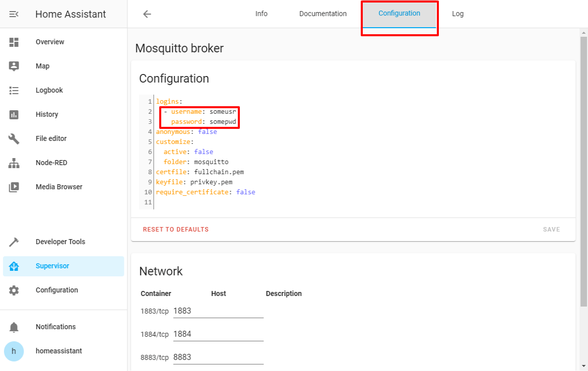The width and height of the screenshot is (588, 371).
Task: Open the Documentation tab
Action: [x=322, y=14]
